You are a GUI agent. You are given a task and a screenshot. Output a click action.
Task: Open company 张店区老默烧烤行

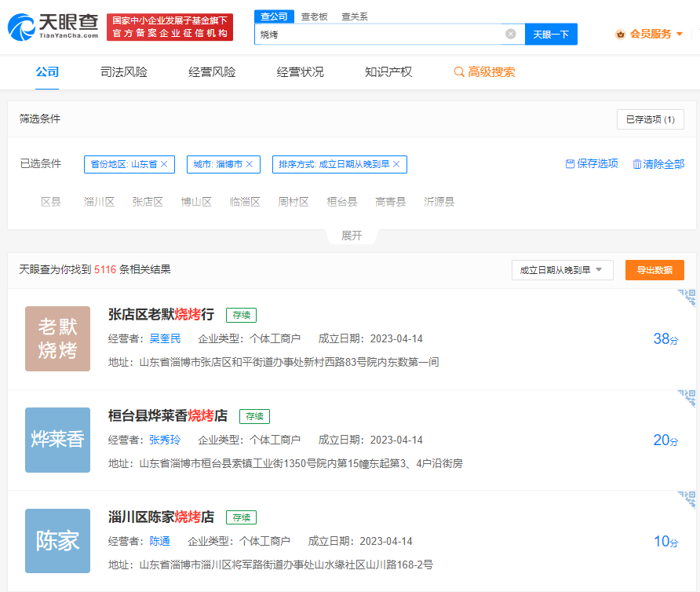(161, 315)
